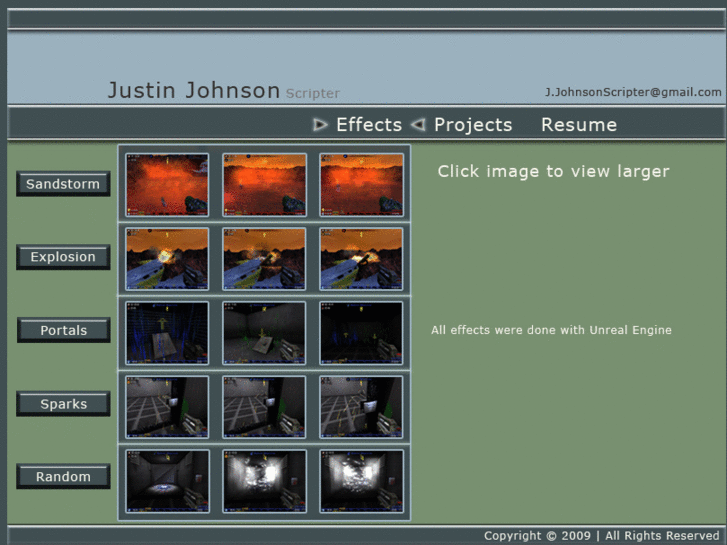
Task: Select first Random row thumbnail
Action: click(167, 481)
